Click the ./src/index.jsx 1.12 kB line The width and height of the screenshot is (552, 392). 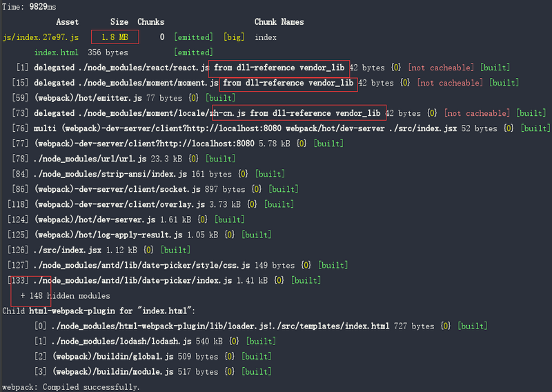coord(99,250)
